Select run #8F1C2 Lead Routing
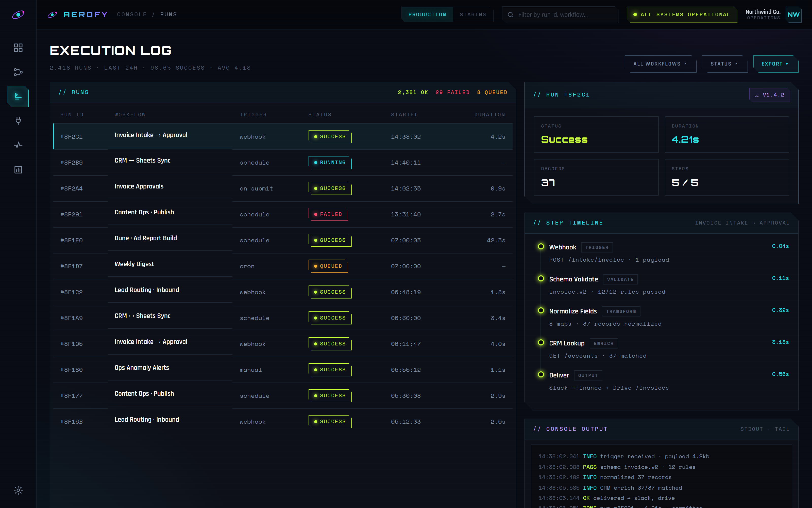The width and height of the screenshot is (812, 508). [283, 292]
